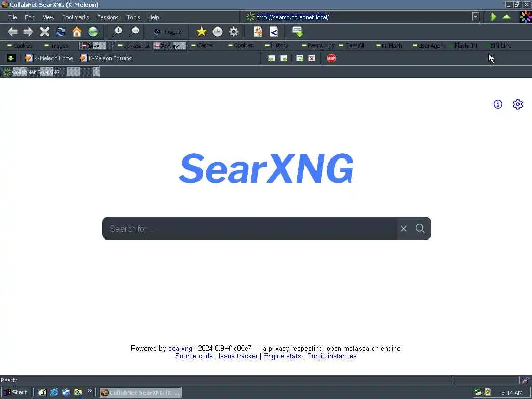This screenshot has height=399, width=532.
Task: Toggle the Images button beside zoom icons
Action: pyautogui.click(x=167, y=32)
